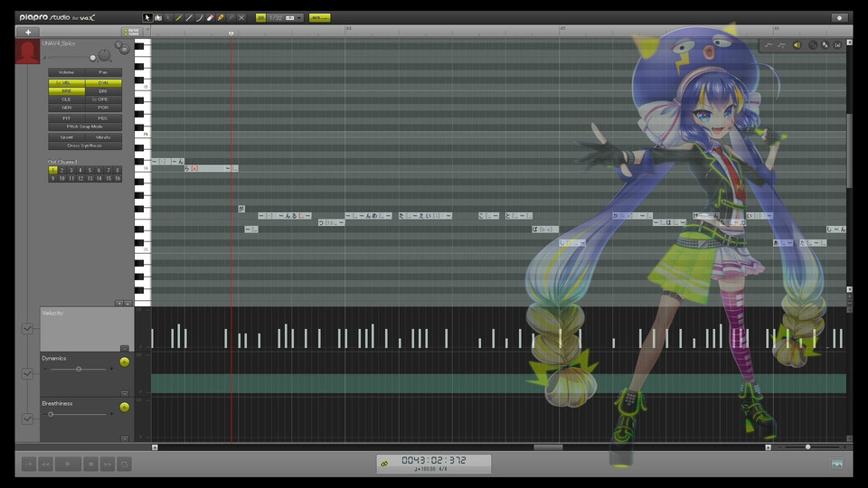868x488 pixels.
Task: Toggle the yellow grid snap button
Action: click(x=260, y=18)
